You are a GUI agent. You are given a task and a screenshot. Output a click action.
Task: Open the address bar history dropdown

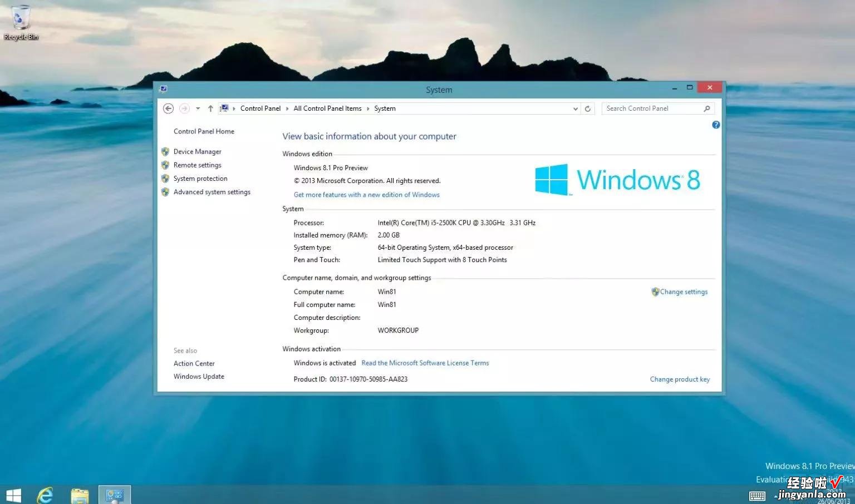click(576, 109)
